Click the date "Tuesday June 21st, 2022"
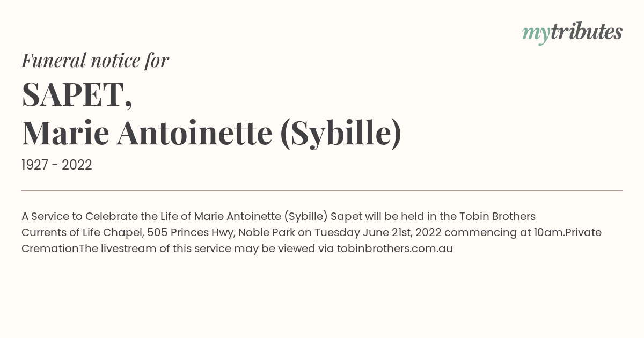The width and height of the screenshot is (644, 338). click(378, 233)
